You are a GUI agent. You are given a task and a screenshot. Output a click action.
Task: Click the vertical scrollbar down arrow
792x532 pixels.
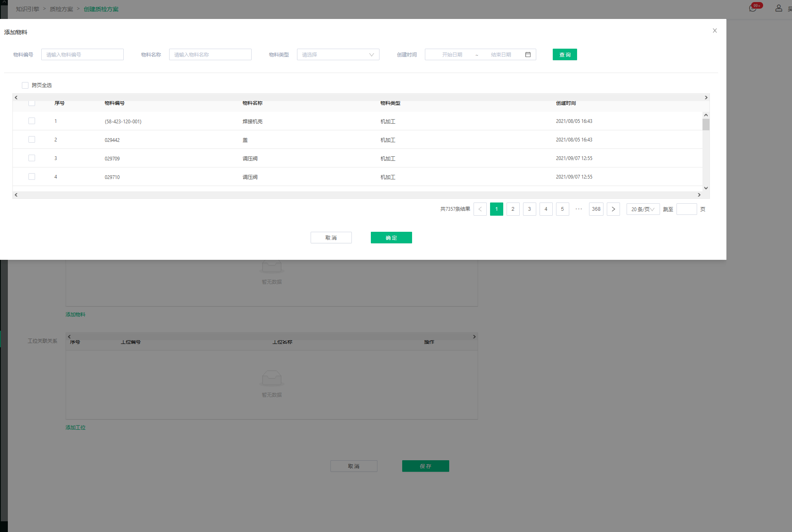pyautogui.click(x=706, y=188)
